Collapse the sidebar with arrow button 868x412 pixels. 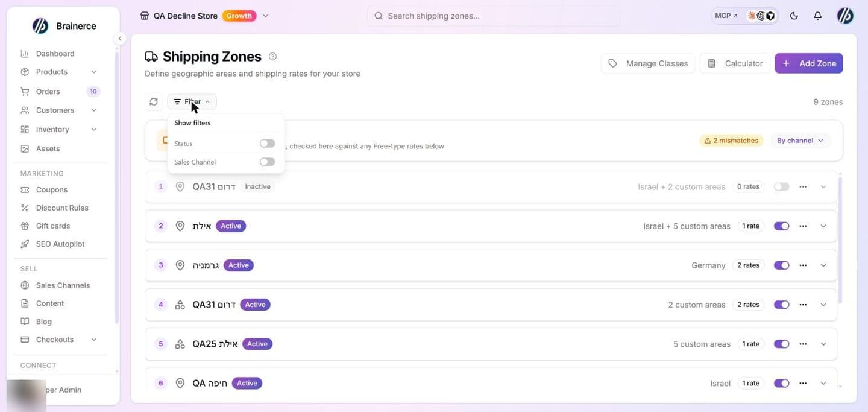[120, 39]
